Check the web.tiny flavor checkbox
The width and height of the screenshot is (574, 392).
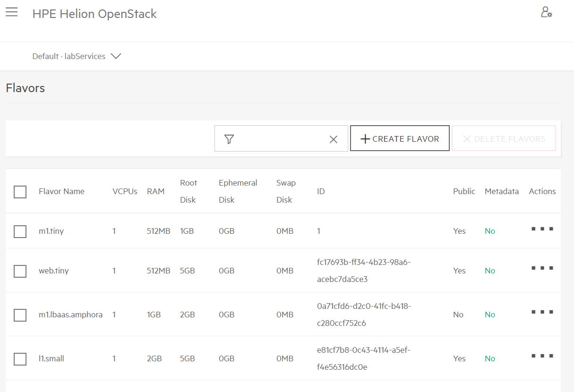pos(20,271)
